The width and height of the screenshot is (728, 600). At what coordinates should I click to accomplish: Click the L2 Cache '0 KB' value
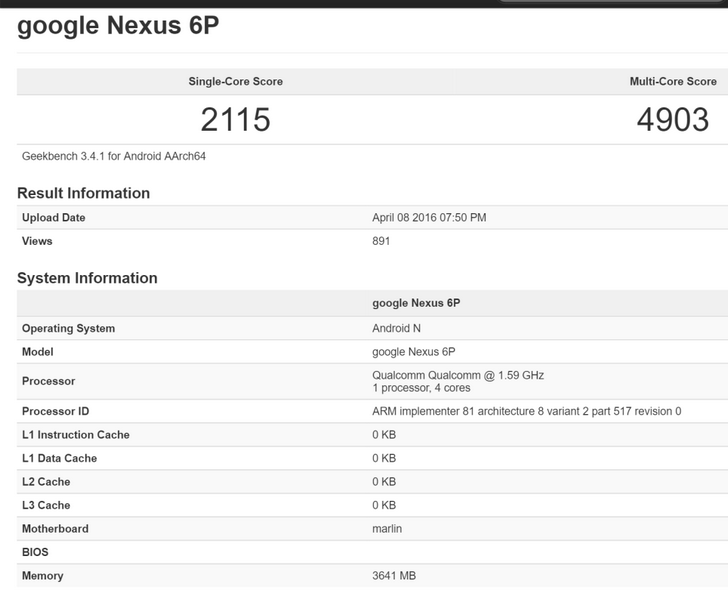click(384, 482)
